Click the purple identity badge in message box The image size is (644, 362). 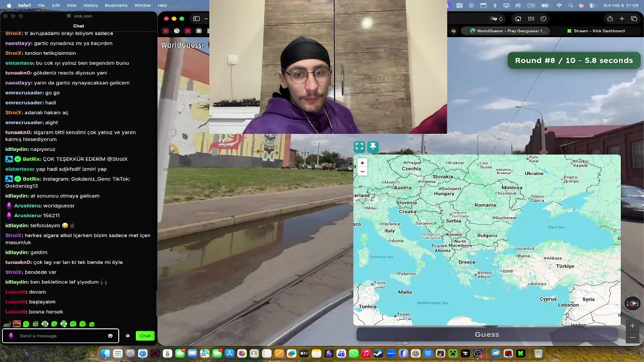[11, 336]
